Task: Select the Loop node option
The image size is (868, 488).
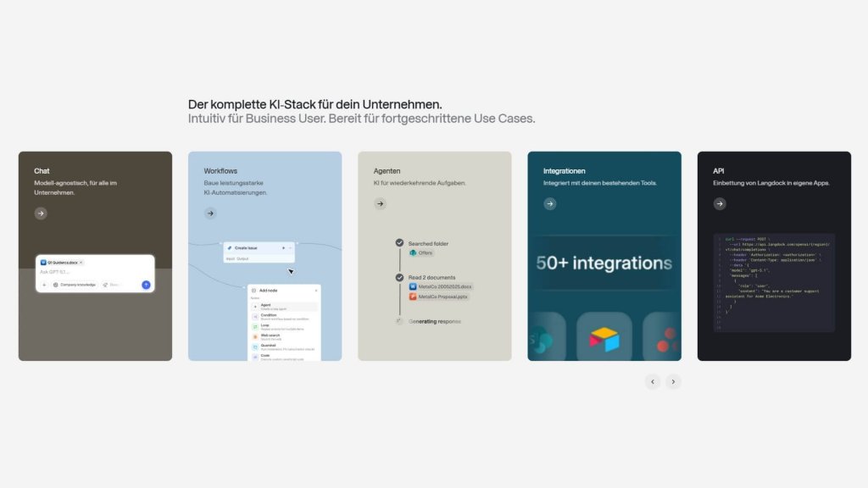Action: tap(285, 326)
